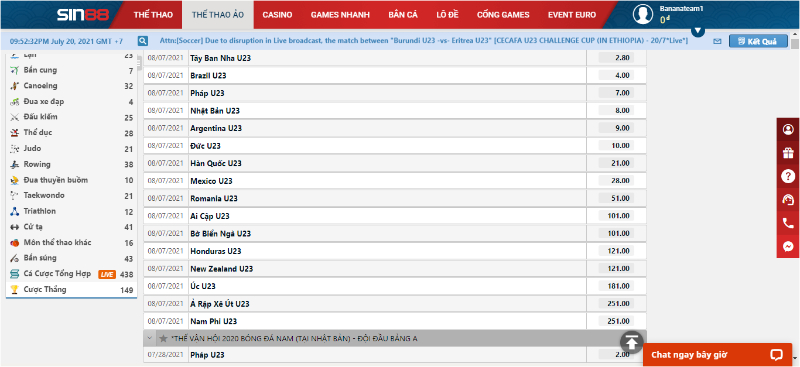Viewport: 800px width, 367px height.
Task: Select Brazil U23 odds 4.00
Action: tap(616, 76)
